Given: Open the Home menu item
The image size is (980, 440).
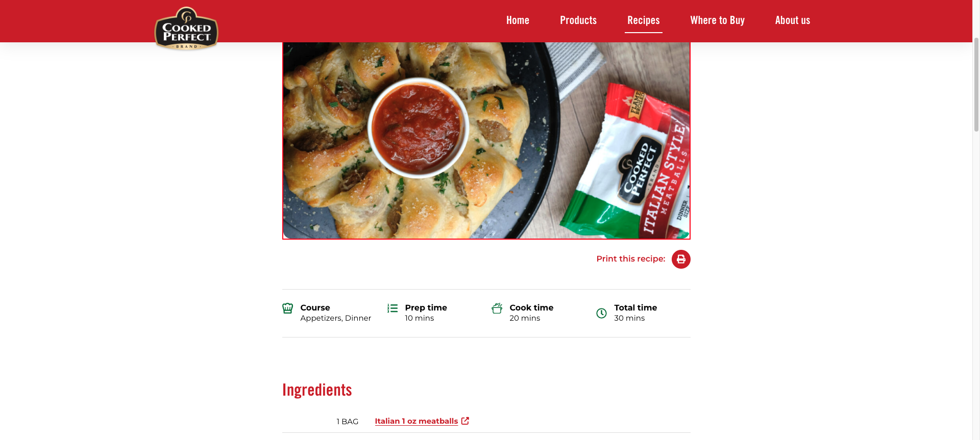Looking at the screenshot, I should coord(518,20).
